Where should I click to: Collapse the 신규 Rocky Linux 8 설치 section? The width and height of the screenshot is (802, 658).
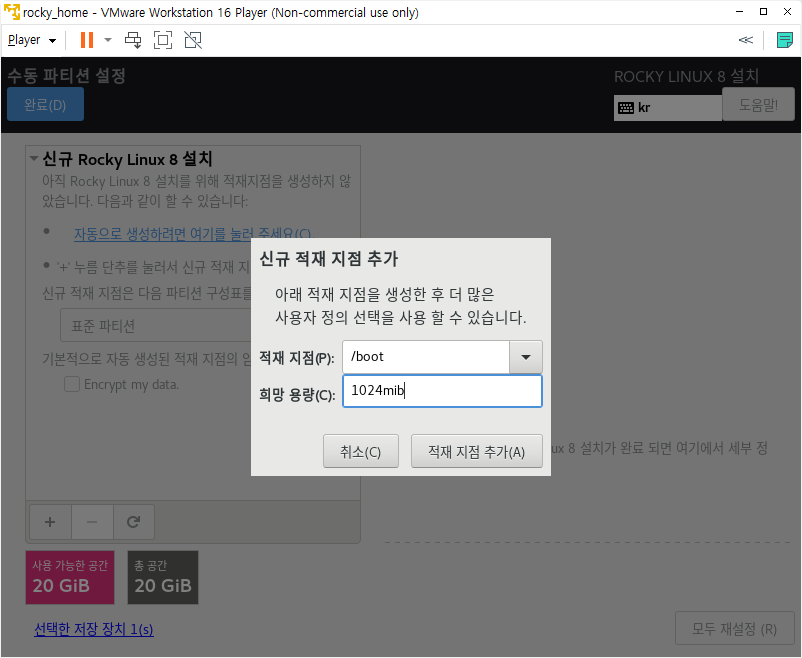(34, 159)
